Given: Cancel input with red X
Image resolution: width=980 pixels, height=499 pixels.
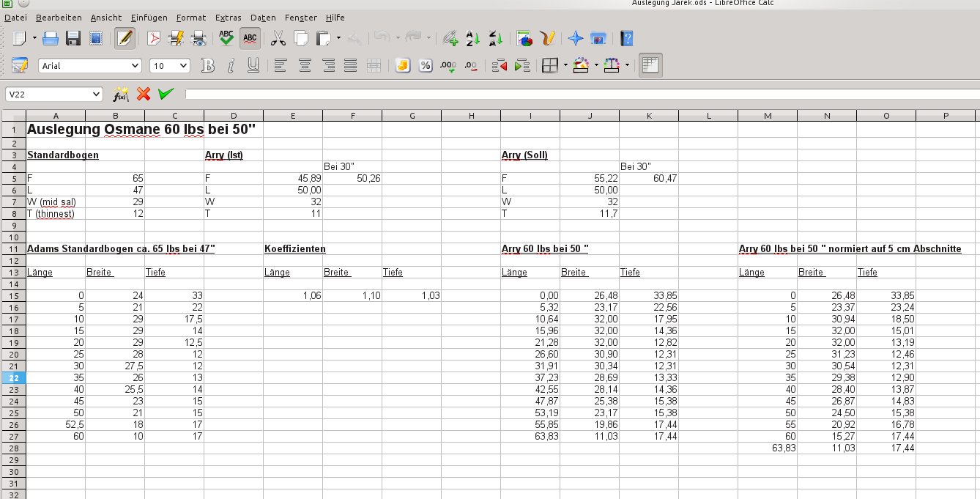Looking at the screenshot, I should coord(144,94).
